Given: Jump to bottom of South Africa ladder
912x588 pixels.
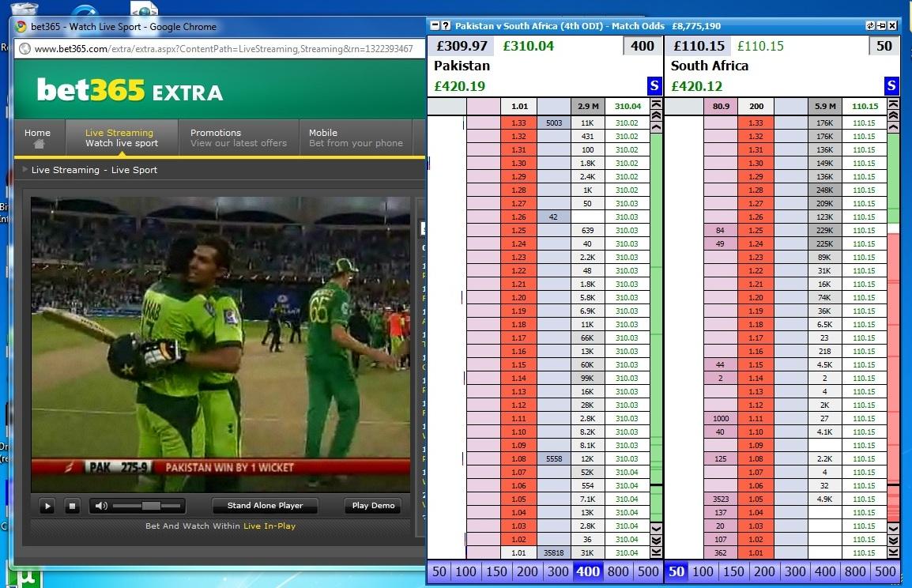Looking at the screenshot, I should point(893,552).
